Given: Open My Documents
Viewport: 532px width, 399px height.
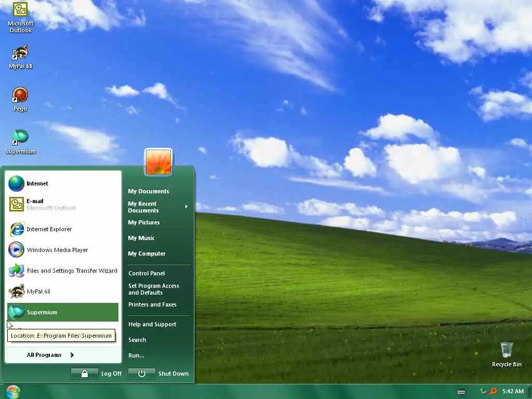Looking at the screenshot, I should (148, 191).
